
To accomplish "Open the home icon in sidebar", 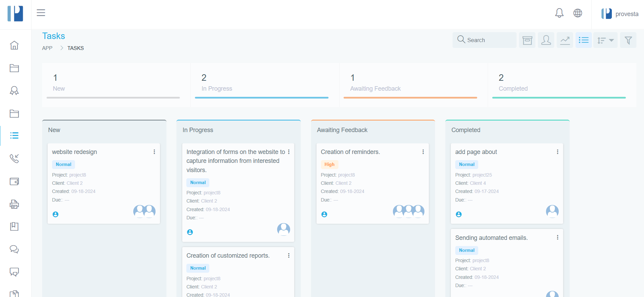I will (x=14, y=45).
